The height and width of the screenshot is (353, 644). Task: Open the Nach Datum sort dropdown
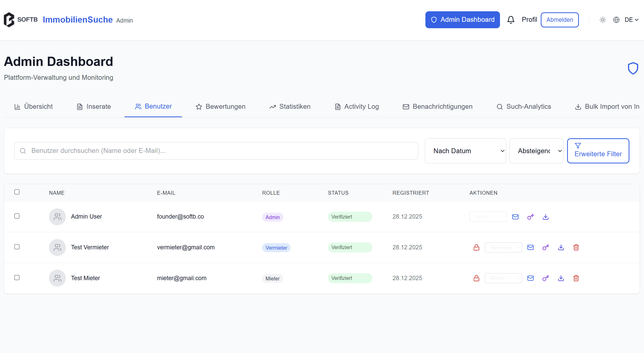click(465, 151)
